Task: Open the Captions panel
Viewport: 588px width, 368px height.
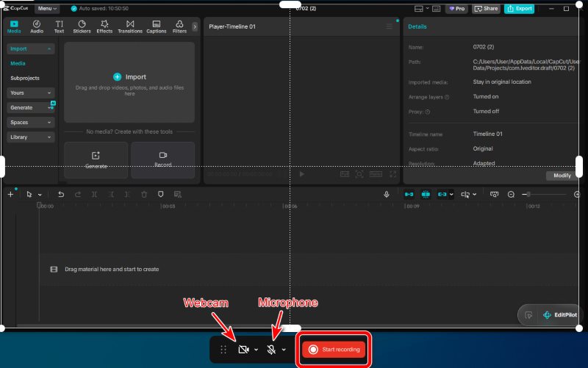Action: (x=157, y=26)
